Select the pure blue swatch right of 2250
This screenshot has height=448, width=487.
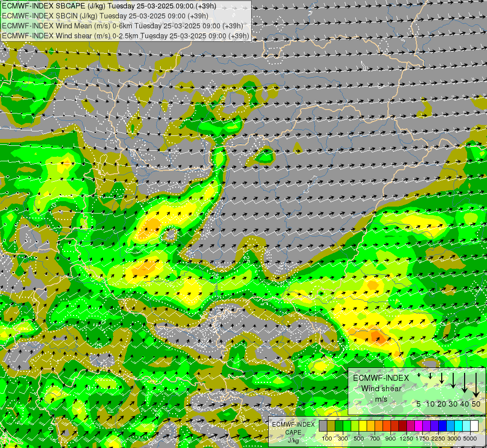tap(443, 426)
